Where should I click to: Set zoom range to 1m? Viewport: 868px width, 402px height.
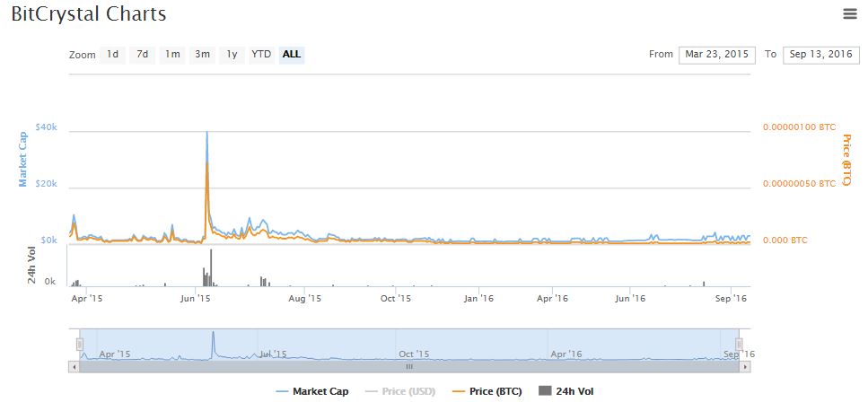(x=172, y=54)
